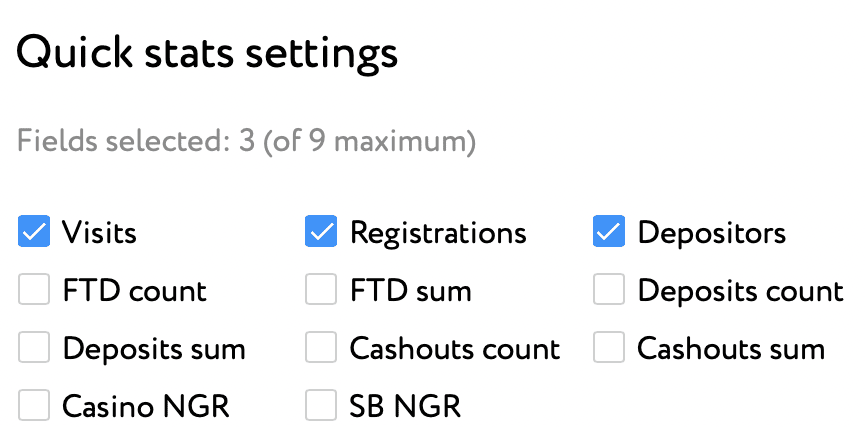Enable the FTD count checkbox
Image resolution: width=865 pixels, height=427 pixels.
[x=34, y=290]
